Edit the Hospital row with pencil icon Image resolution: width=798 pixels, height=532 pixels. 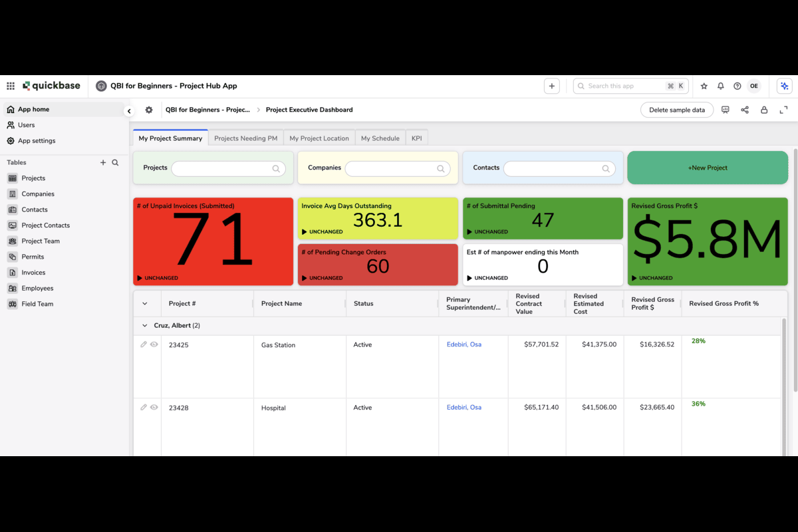click(x=144, y=408)
